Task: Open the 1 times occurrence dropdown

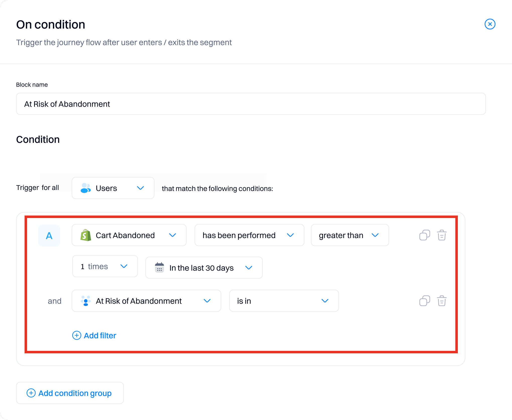Action: click(105, 266)
